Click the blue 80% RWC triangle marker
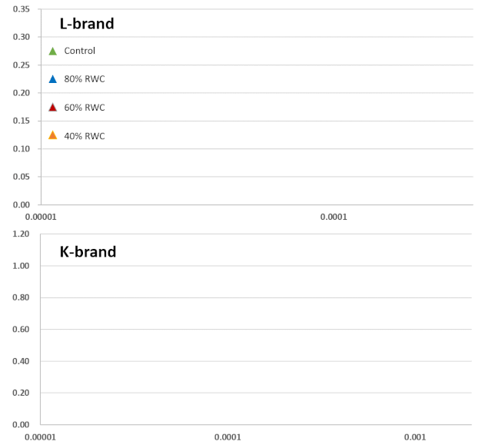The width and height of the screenshot is (492, 448). point(53,79)
